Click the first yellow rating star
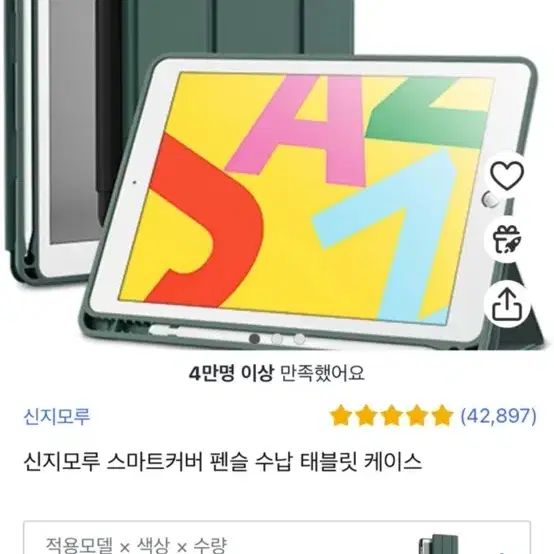The width and height of the screenshot is (554, 554). point(341,416)
